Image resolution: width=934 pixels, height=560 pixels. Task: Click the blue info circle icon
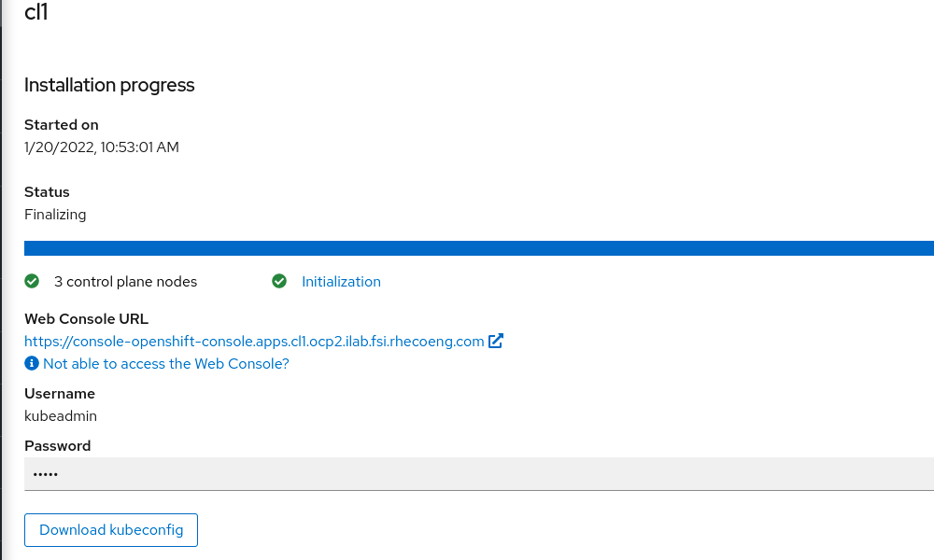[x=32, y=363]
